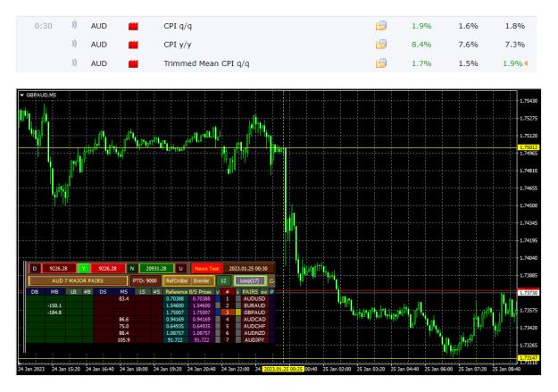Select the AUDJPY pair row

(254, 340)
